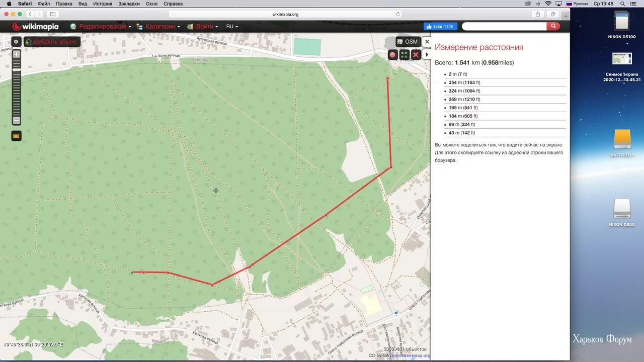Reload the page in Safari

point(398,14)
